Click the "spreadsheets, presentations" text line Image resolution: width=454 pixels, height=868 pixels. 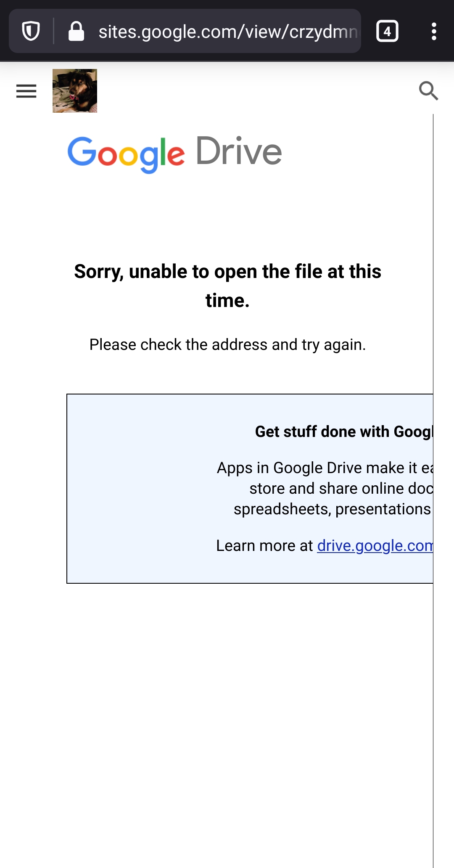coord(332,509)
